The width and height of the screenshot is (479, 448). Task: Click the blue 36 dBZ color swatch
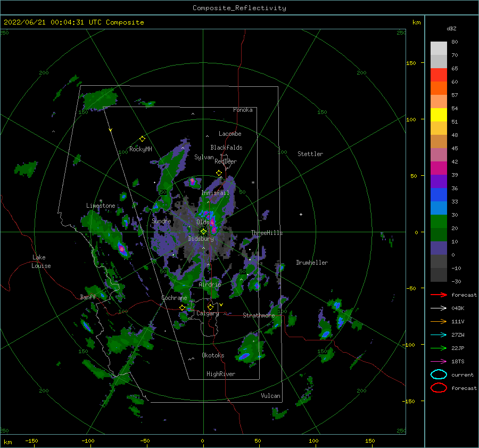pyautogui.click(x=439, y=194)
